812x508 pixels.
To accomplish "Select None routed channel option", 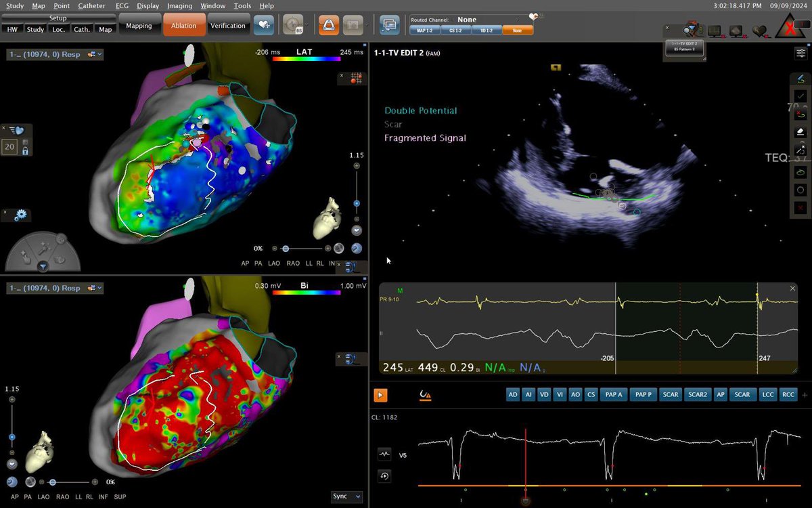I will tap(518, 30).
